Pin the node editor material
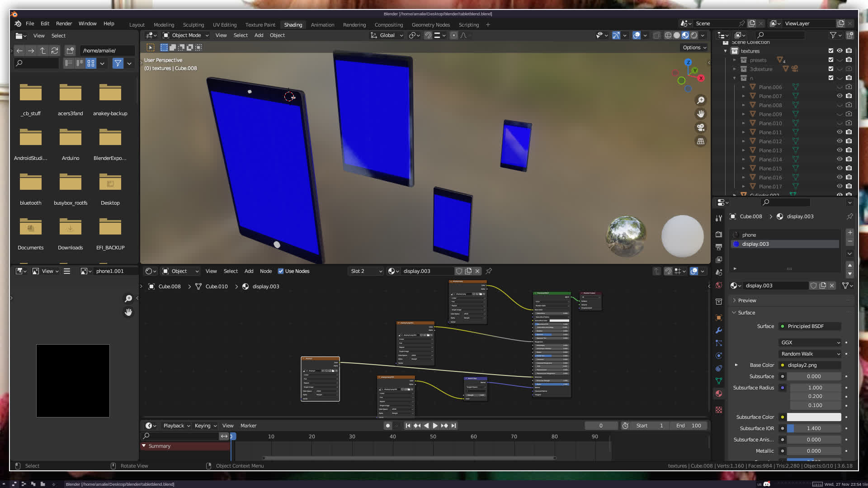868x488 pixels. (489, 271)
